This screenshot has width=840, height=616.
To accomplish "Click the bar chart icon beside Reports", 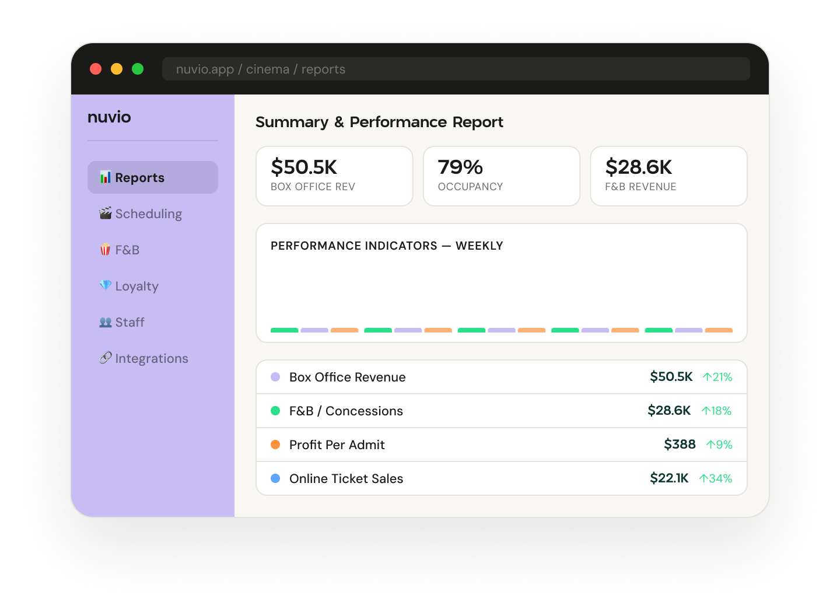I will coord(105,177).
